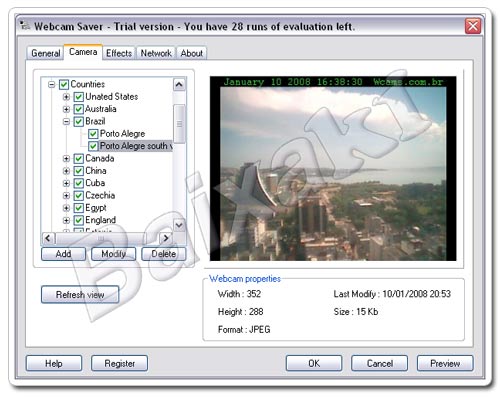Toggle the Australia checkbox
This screenshot has height=397, width=500.
pyautogui.click(x=78, y=109)
